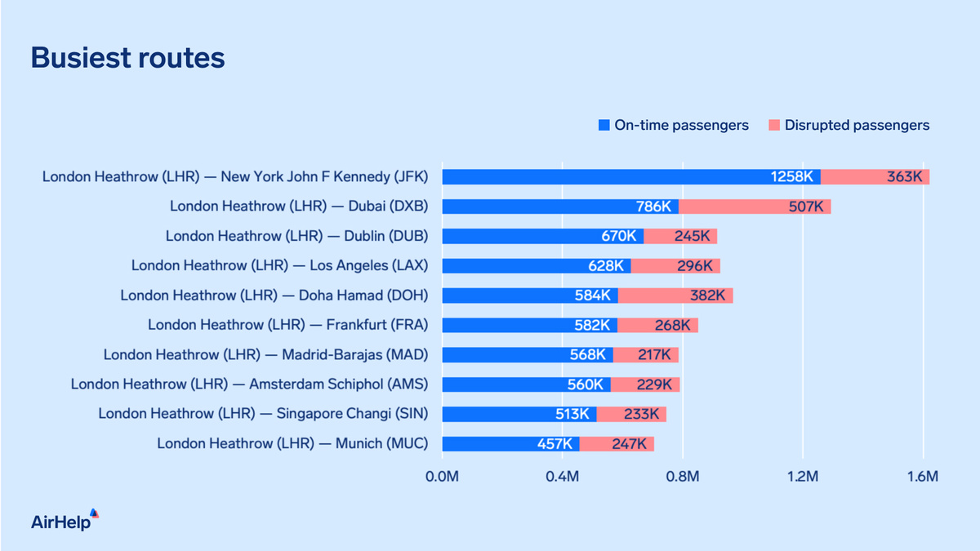Click the blue On-time passengers legend swatch

(604, 126)
